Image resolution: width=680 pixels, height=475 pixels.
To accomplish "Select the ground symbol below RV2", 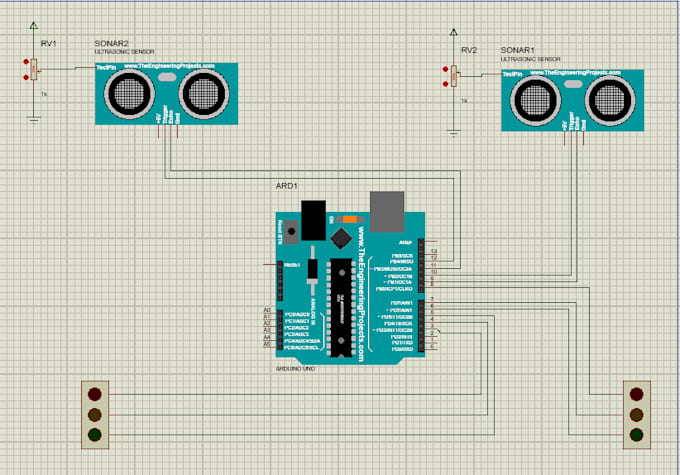I will coord(454,133).
